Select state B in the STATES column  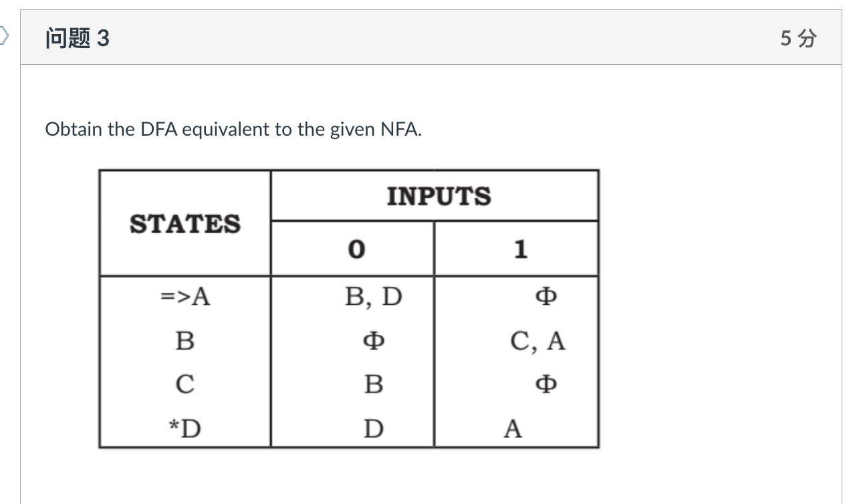[184, 340]
